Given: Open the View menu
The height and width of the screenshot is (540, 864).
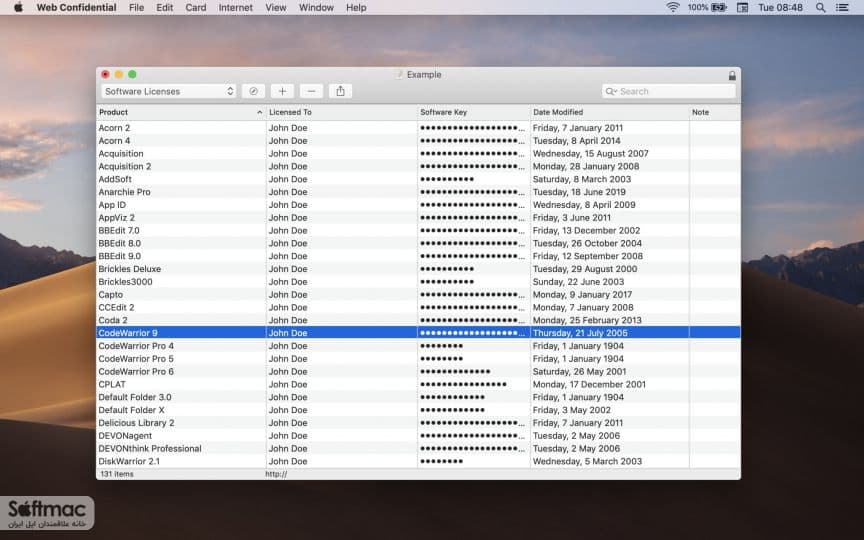Looking at the screenshot, I should click(x=276, y=8).
